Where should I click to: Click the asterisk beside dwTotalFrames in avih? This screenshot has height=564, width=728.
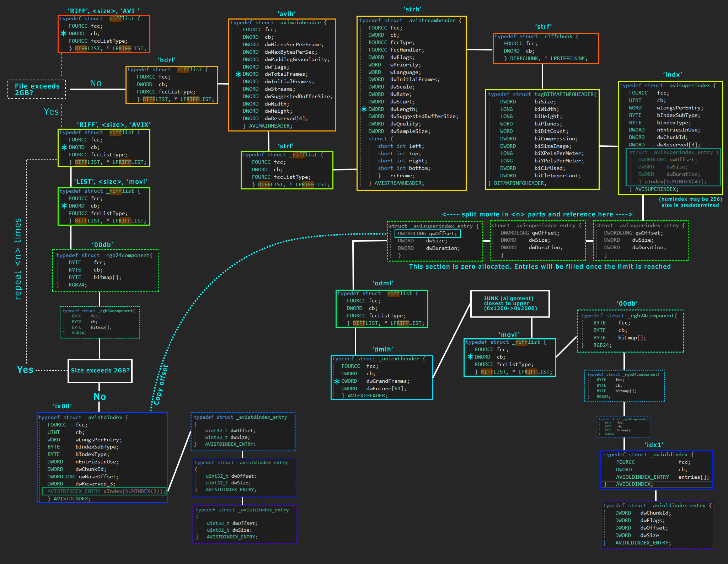[238, 74]
